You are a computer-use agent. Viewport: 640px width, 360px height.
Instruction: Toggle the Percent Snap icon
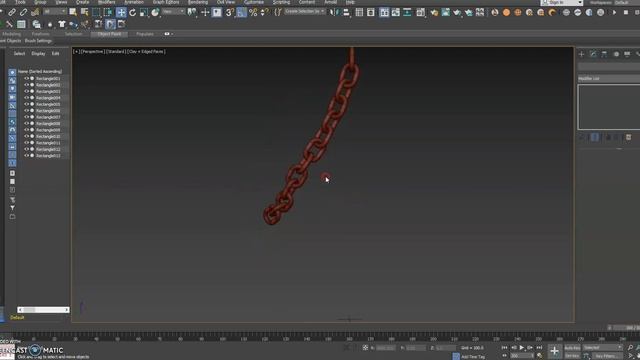(253, 13)
